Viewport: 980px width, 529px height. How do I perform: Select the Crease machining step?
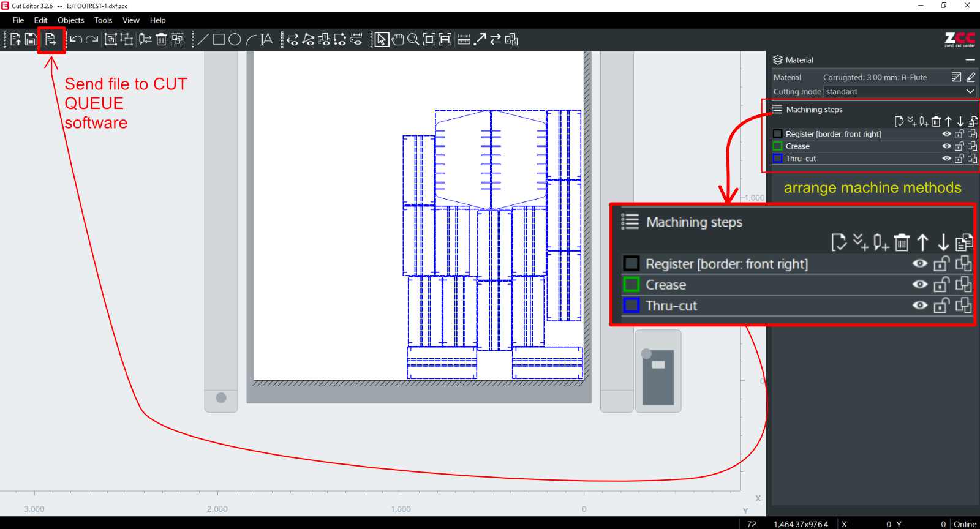click(x=797, y=146)
